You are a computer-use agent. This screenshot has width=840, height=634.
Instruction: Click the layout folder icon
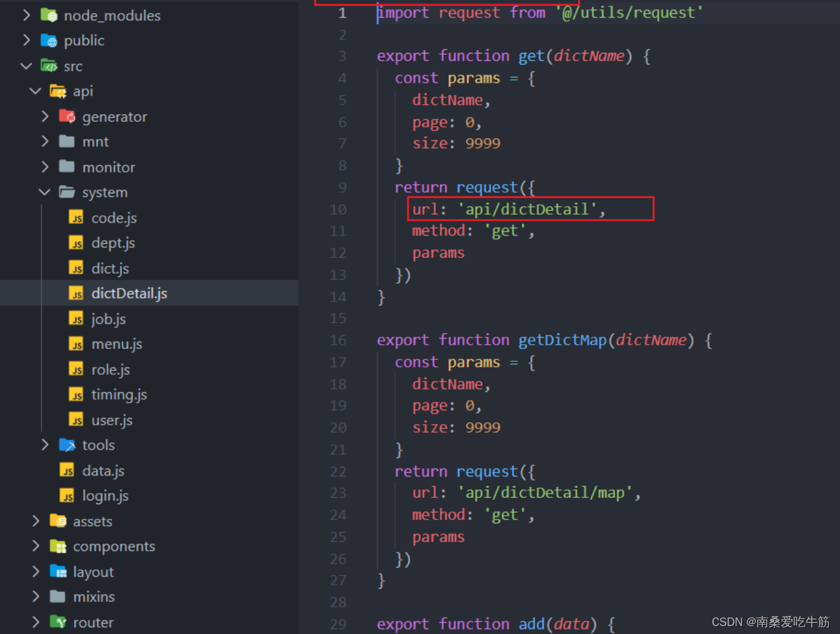tap(58, 571)
